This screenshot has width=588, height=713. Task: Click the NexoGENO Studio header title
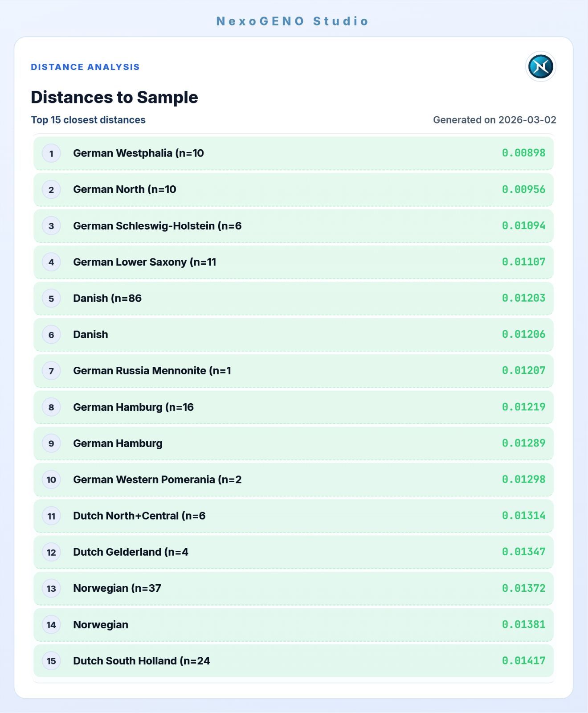(293, 21)
